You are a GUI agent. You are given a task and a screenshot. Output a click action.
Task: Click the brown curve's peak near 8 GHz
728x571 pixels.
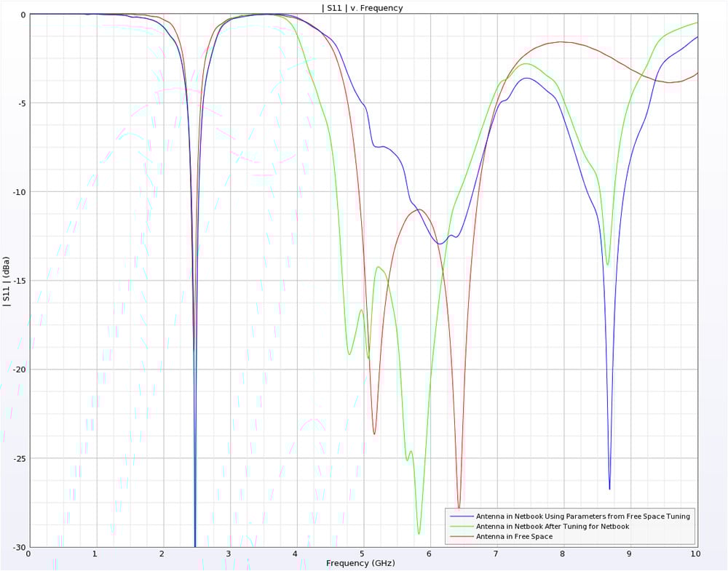click(x=562, y=42)
